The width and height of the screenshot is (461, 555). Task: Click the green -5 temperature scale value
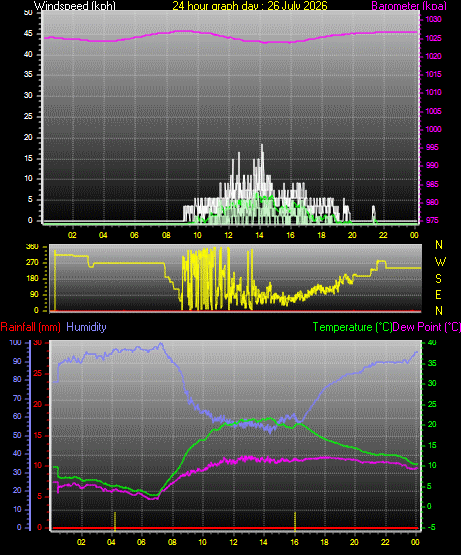point(432,527)
